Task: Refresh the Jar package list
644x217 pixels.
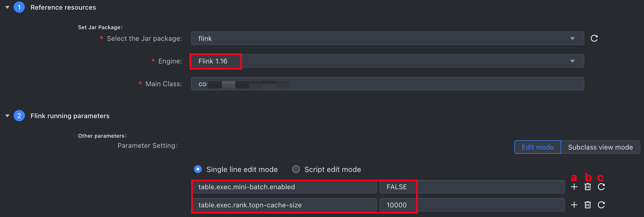Action: point(594,38)
